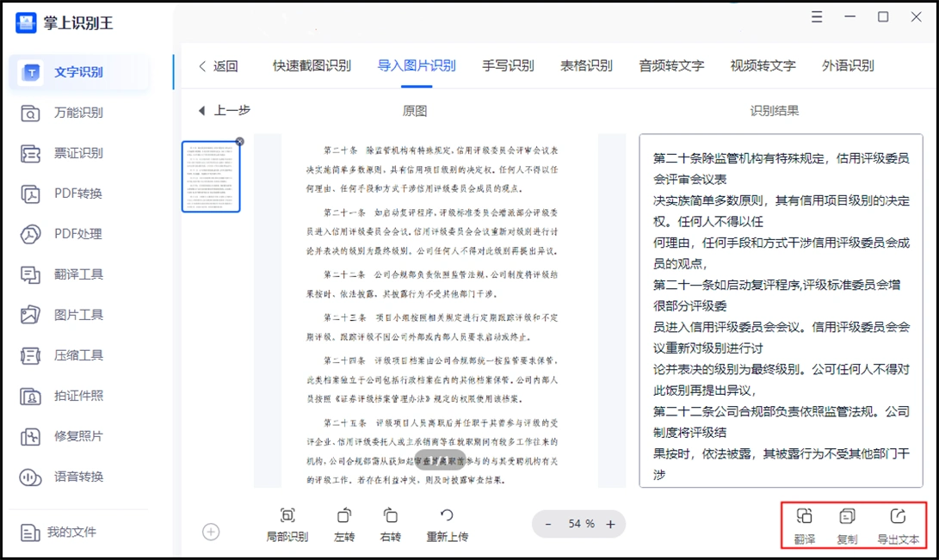Switch to the 表格识别 tab
This screenshot has width=939, height=560.
click(588, 65)
